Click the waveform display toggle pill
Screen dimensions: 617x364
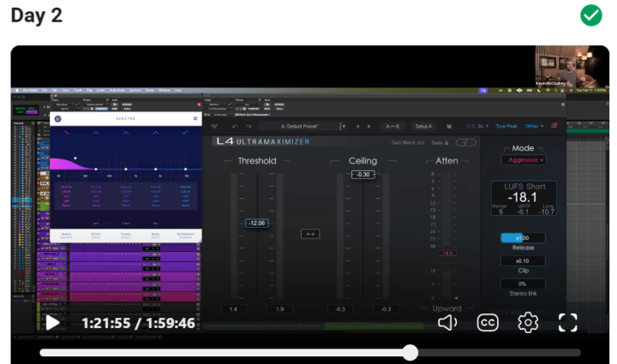pos(466,143)
